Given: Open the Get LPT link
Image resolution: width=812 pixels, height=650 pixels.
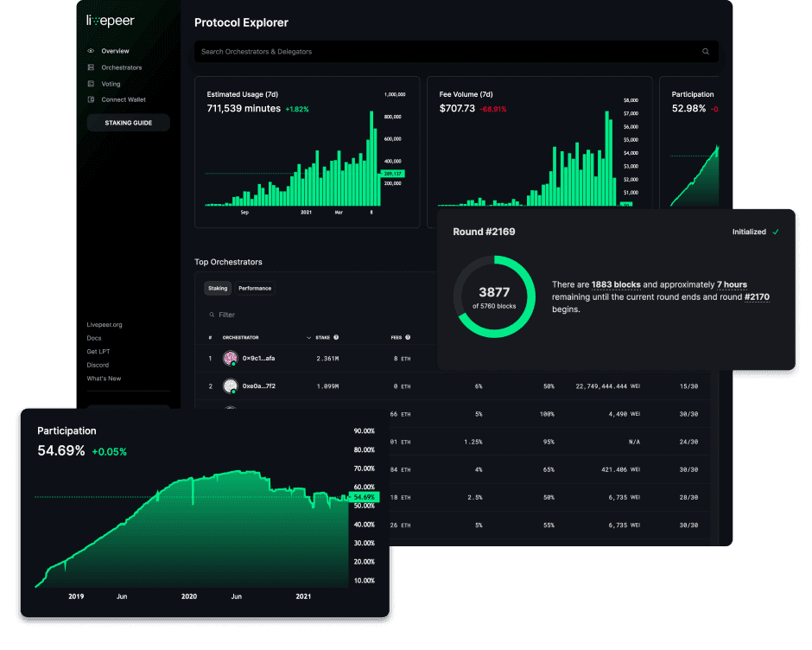Looking at the screenshot, I should click(x=98, y=352).
